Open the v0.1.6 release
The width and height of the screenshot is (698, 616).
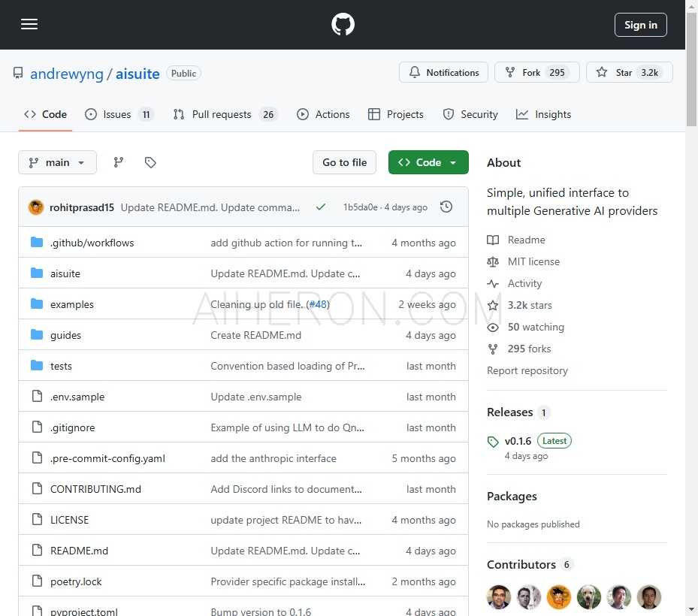(518, 441)
